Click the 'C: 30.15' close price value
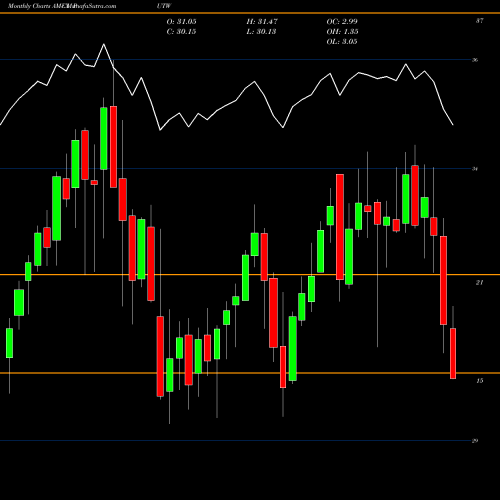The image size is (500, 500). 181,32
